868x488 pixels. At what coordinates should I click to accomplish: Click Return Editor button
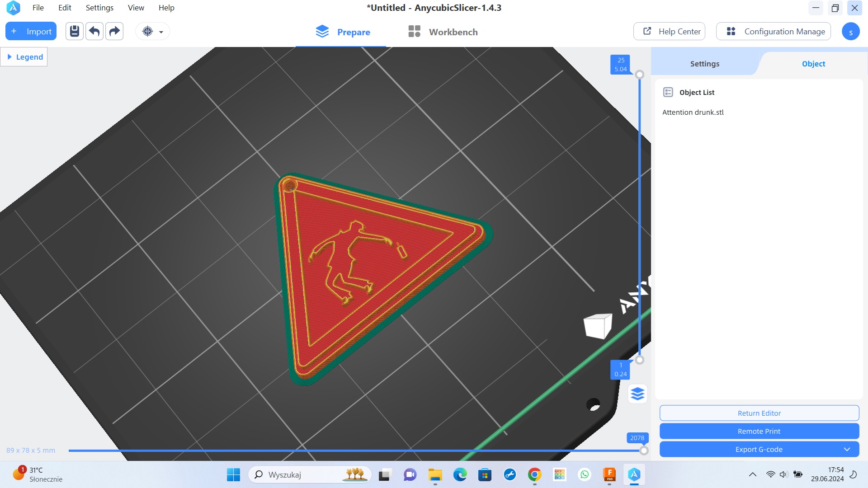coord(759,413)
